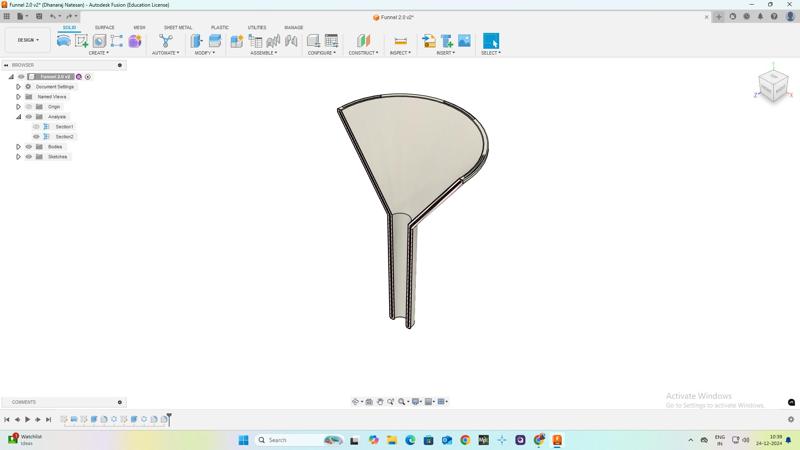Switch to the Utilities tab
The image size is (800, 450).
(257, 28)
